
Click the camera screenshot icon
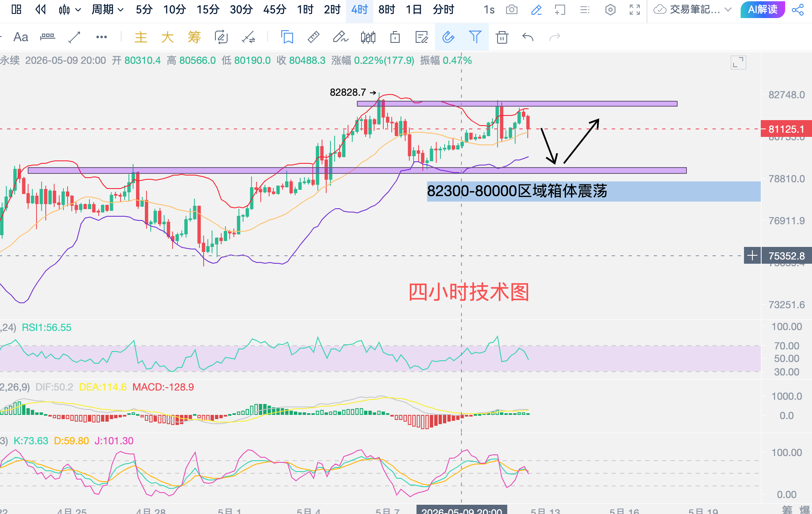pyautogui.click(x=512, y=10)
